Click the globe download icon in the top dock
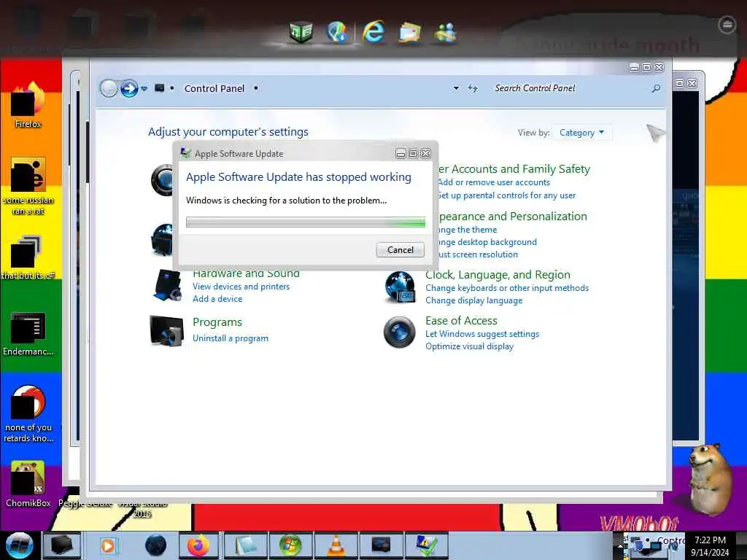The width and height of the screenshot is (747, 560). pyautogui.click(x=337, y=32)
